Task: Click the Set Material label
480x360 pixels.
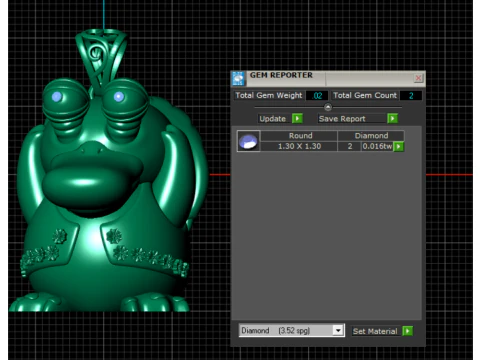Action: pos(375,331)
